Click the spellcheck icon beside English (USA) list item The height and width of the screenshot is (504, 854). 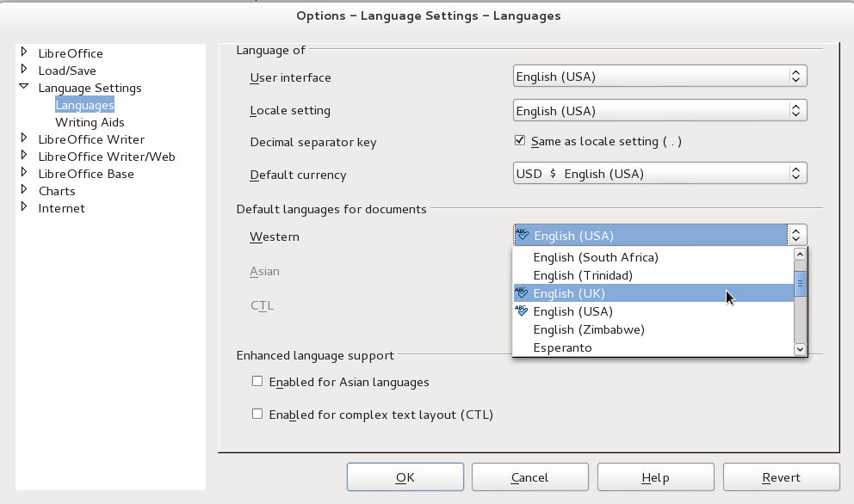pyautogui.click(x=522, y=310)
